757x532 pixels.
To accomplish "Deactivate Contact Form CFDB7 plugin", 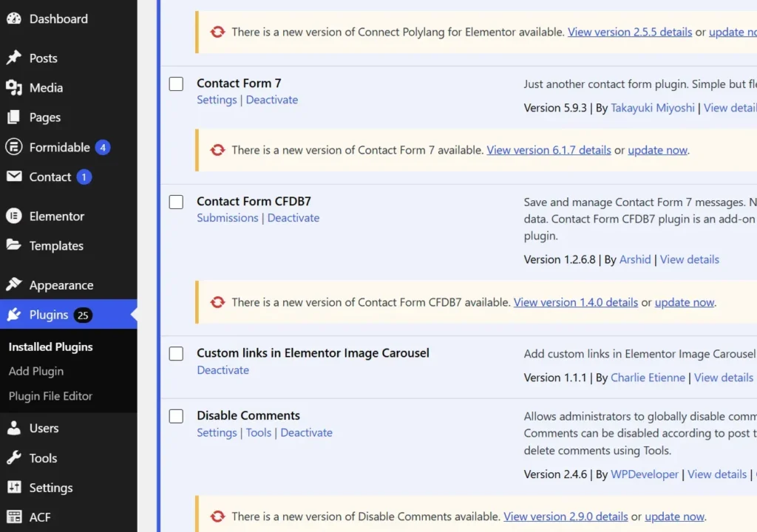I will click(293, 218).
